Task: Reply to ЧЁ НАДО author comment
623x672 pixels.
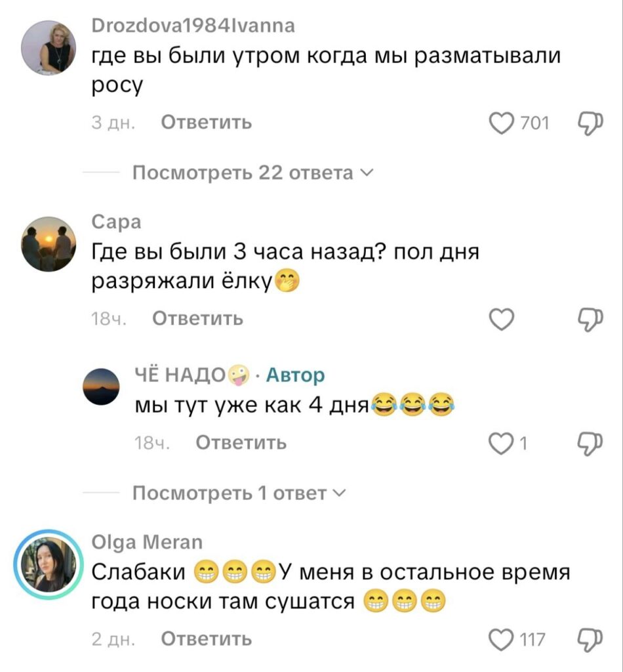Action: coord(241,442)
